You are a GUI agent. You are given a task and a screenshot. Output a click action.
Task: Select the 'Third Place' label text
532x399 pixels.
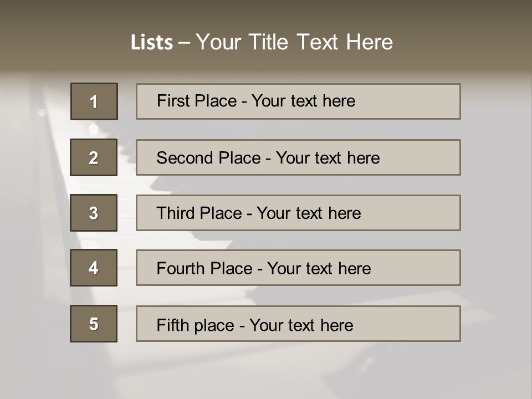pyautogui.click(x=199, y=213)
